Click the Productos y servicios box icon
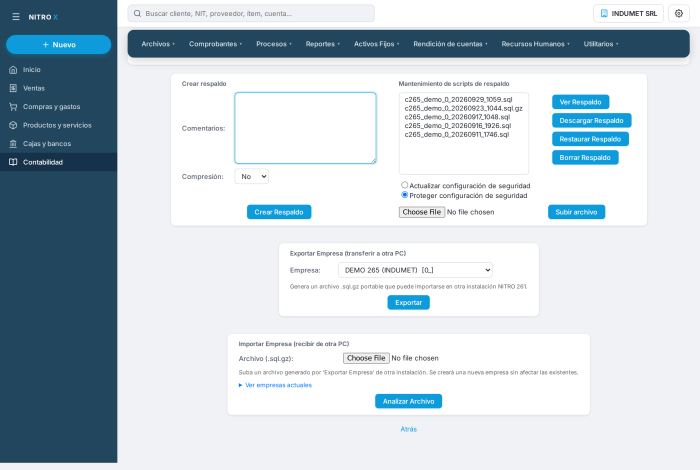The height and width of the screenshot is (470, 700). pyautogui.click(x=13, y=125)
